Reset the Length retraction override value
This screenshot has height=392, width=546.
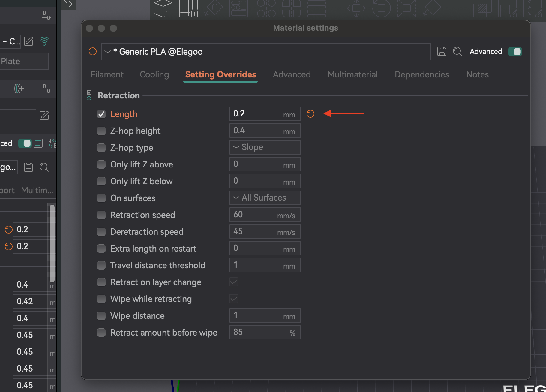(x=310, y=114)
